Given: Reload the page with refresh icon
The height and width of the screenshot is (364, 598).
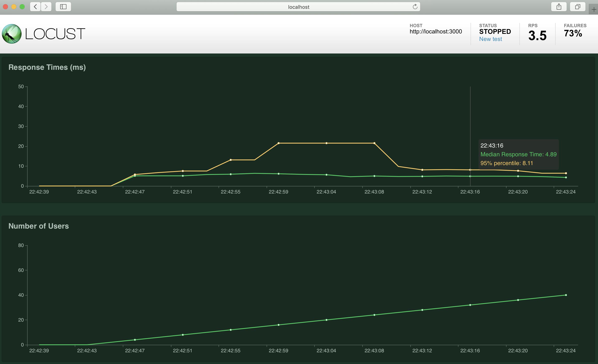Looking at the screenshot, I should [415, 6].
